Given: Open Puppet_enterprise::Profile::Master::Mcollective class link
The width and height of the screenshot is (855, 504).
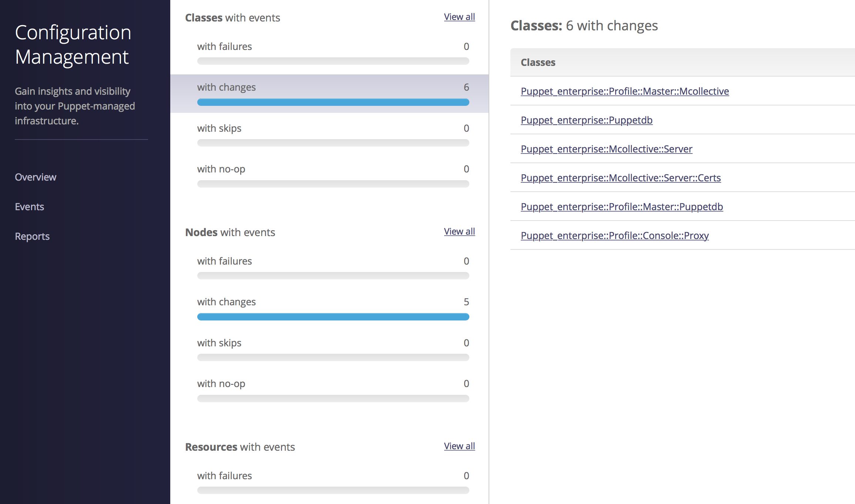Looking at the screenshot, I should [625, 91].
